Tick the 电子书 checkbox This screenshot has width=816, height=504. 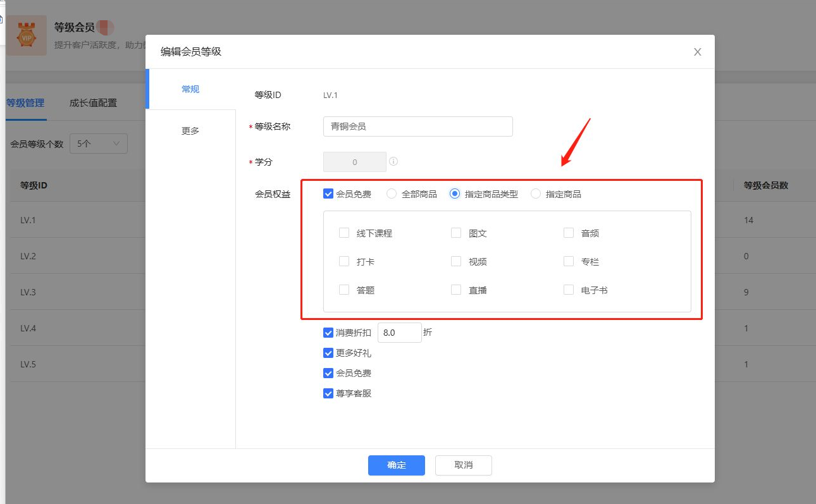[x=569, y=290]
